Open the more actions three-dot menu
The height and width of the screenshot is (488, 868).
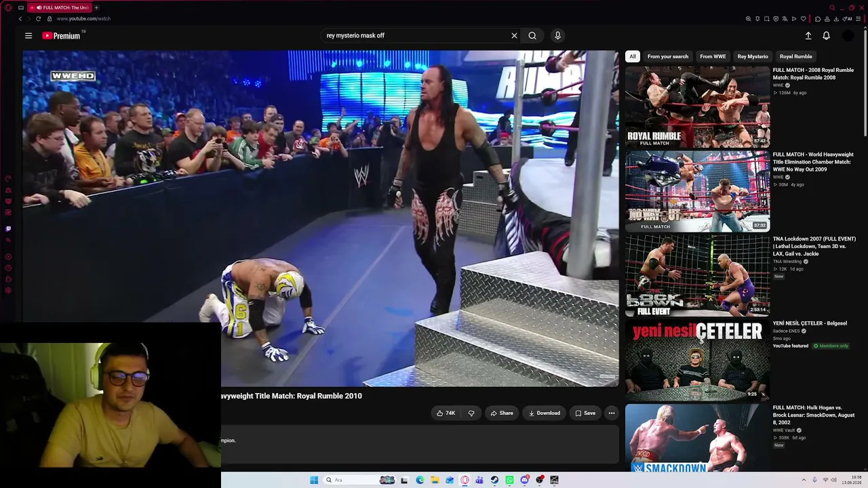click(612, 413)
